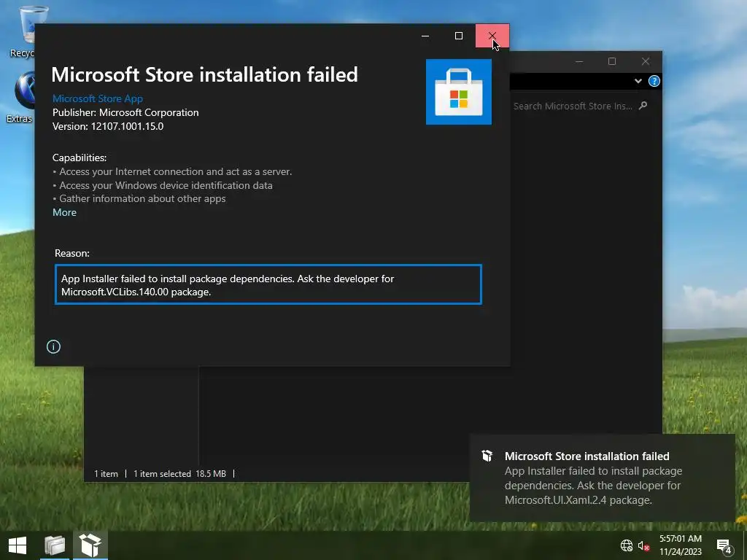The height and width of the screenshot is (560, 747).
Task: Close the File Explorer window behind
Action: [x=645, y=61]
